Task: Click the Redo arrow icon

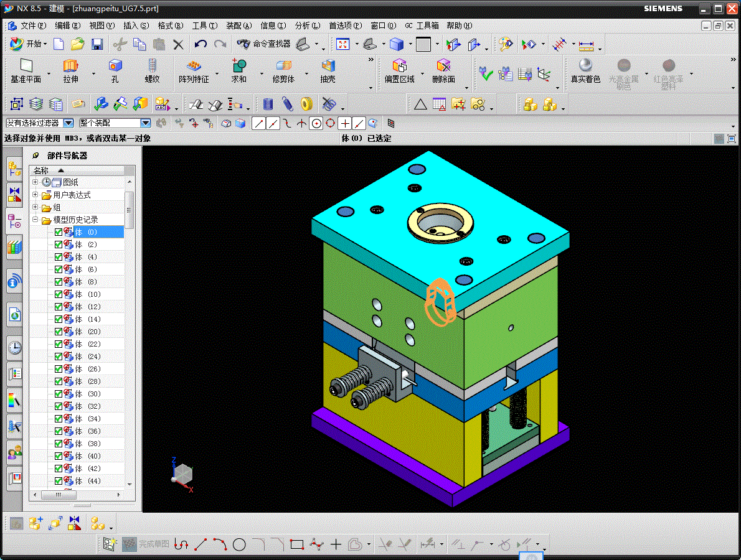Action: 220,44
